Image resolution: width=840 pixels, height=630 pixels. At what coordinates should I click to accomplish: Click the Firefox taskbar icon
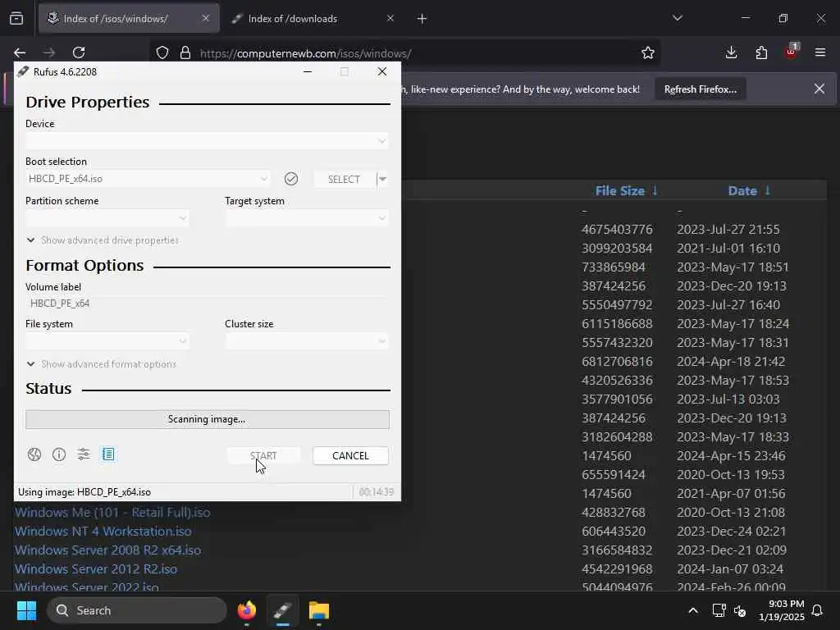pyautogui.click(x=247, y=610)
